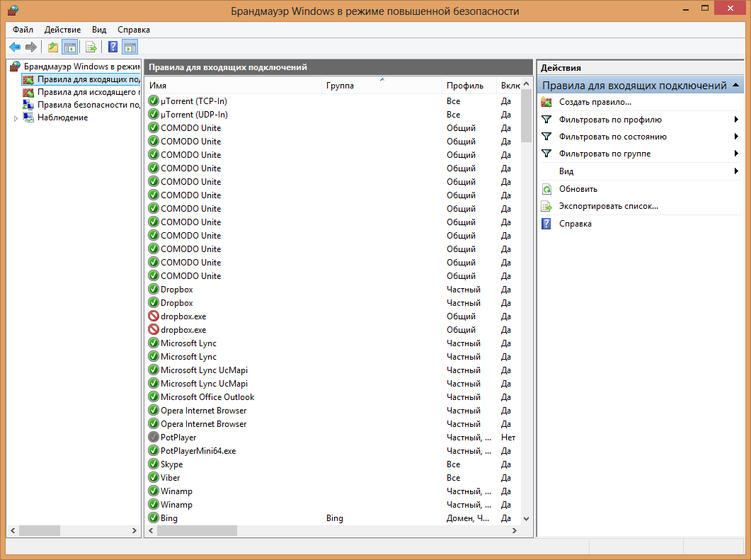751x560 pixels.
Task: Expand the Наблюдение tree node
Action: pos(16,118)
